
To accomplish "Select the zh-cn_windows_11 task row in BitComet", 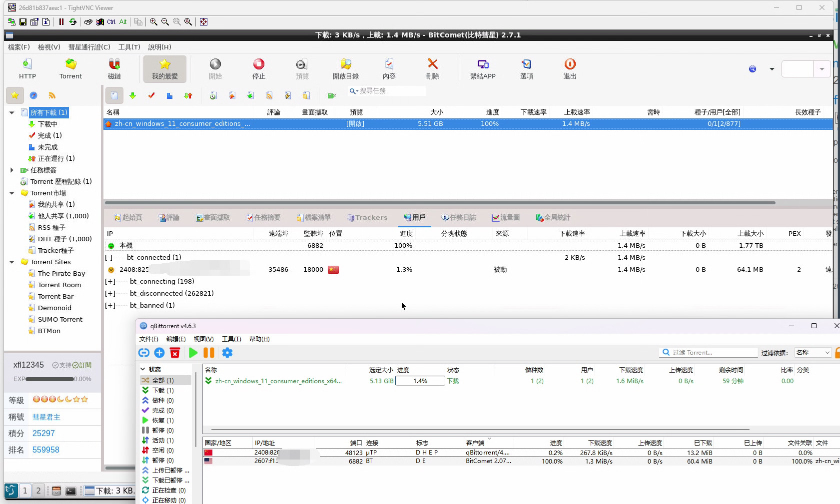I will [x=468, y=124].
